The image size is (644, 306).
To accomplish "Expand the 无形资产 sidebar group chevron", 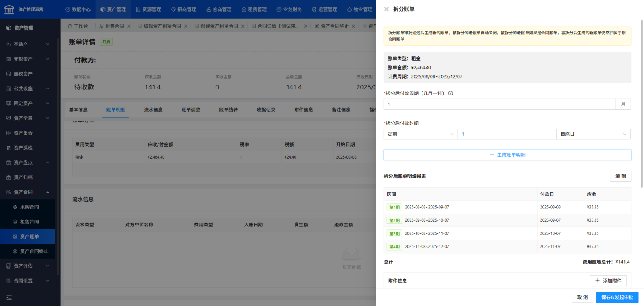I will click(x=48, y=59).
